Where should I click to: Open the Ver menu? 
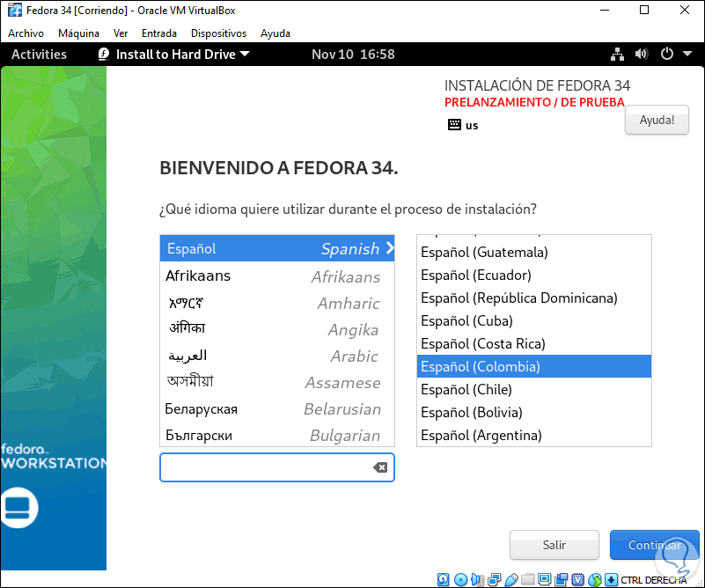121,33
